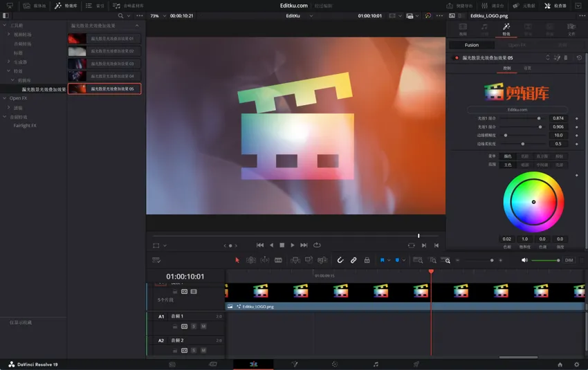Select the arrow selection tool in timeline toolbar

pyautogui.click(x=237, y=260)
